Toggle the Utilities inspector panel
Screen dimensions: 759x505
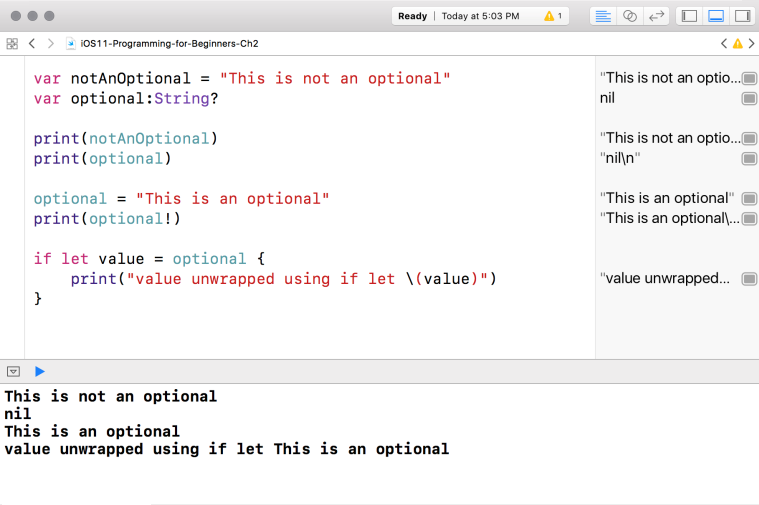click(742, 16)
